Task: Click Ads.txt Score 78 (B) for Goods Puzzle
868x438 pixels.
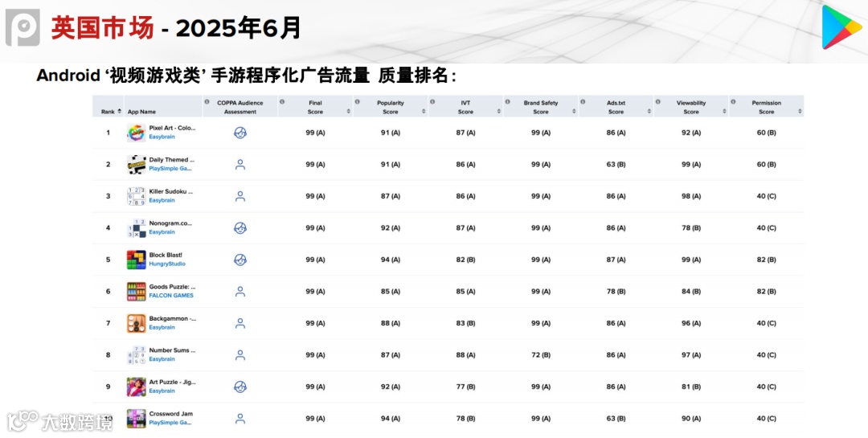Action: pos(616,291)
